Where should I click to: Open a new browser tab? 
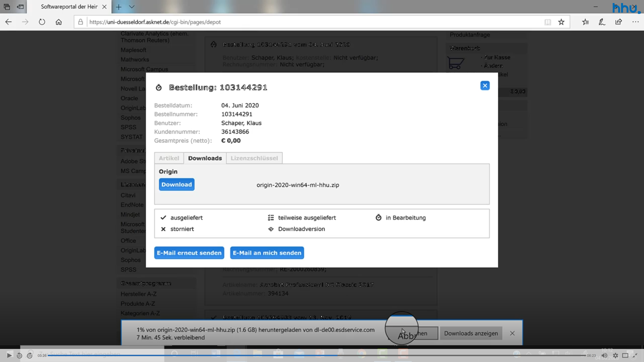(119, 7)
